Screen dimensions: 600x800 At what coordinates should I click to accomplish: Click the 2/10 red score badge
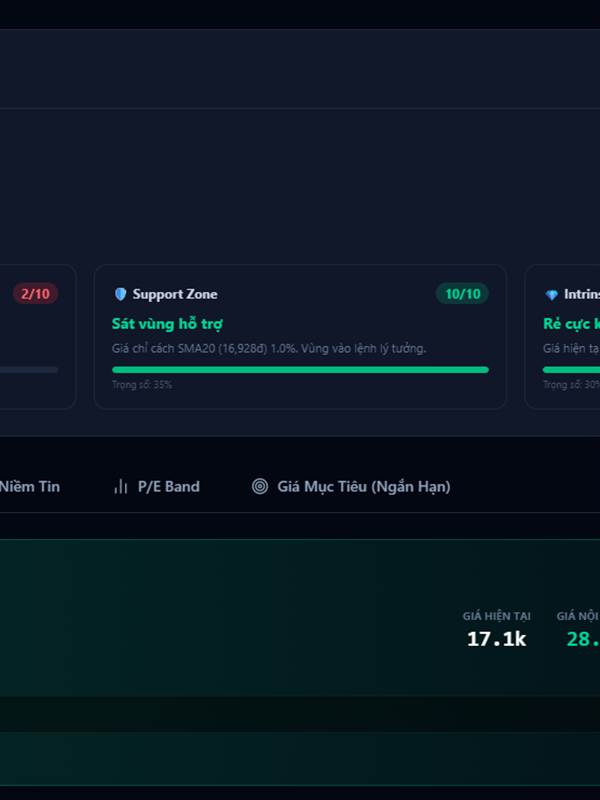click(x=35, y=294)
